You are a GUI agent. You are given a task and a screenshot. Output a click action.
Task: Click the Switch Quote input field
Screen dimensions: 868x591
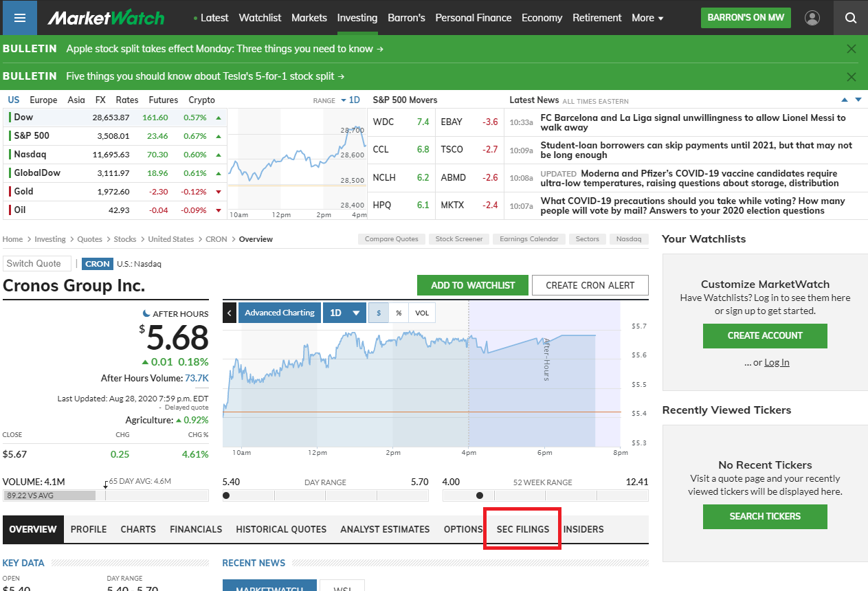point(36,263)
